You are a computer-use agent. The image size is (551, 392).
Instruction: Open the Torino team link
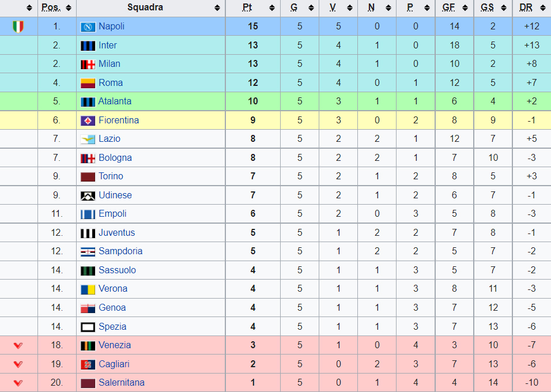click(111, 176)
